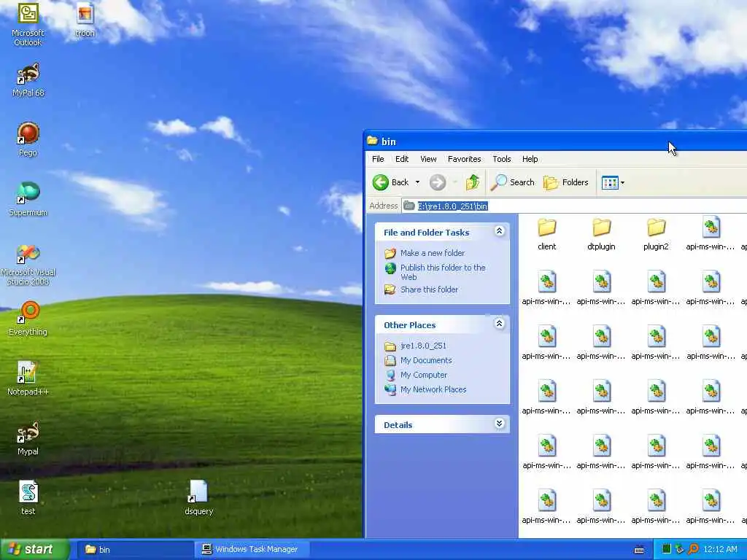Go Up one folder level
Image resolution: width=747 pixels, height=560 pixels.
tap(473, 182)
